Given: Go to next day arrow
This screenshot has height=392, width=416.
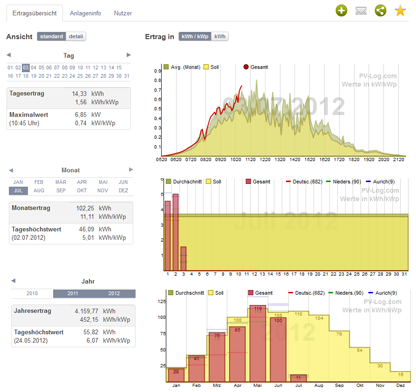Looking at the screenshot, I should tap(129, 55).
